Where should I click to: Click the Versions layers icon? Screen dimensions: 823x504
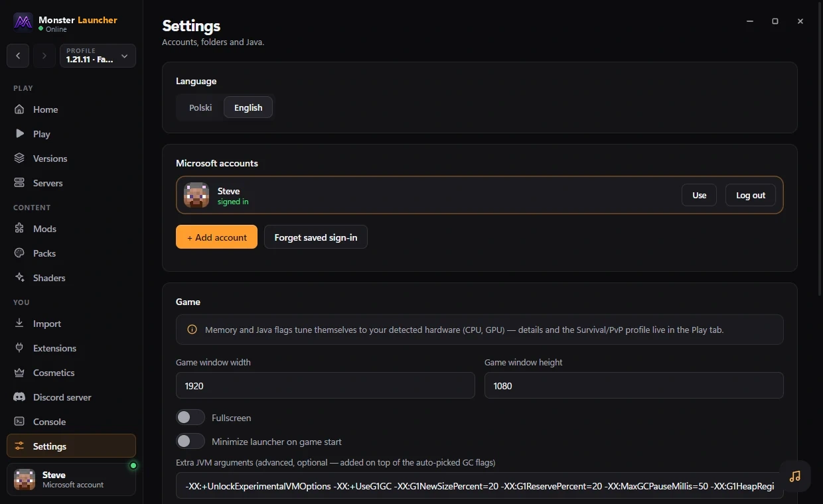20,158
